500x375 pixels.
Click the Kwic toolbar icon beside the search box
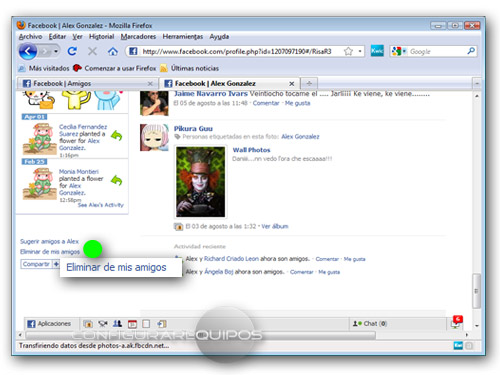pos(377,51)
